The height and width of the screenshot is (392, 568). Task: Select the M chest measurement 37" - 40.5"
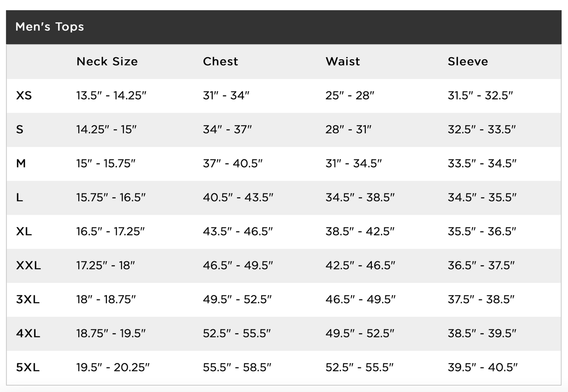point(233,163)
